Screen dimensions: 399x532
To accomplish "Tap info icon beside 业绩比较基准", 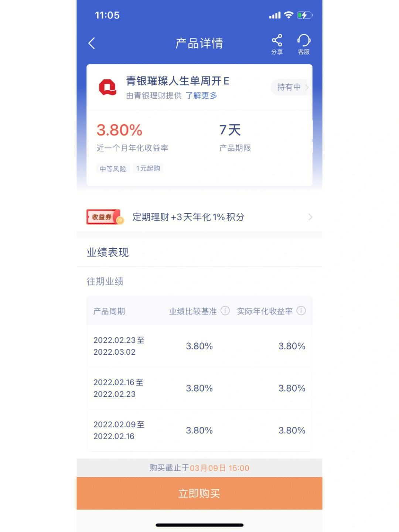I will pyautogui.click(x=225, y=311).
